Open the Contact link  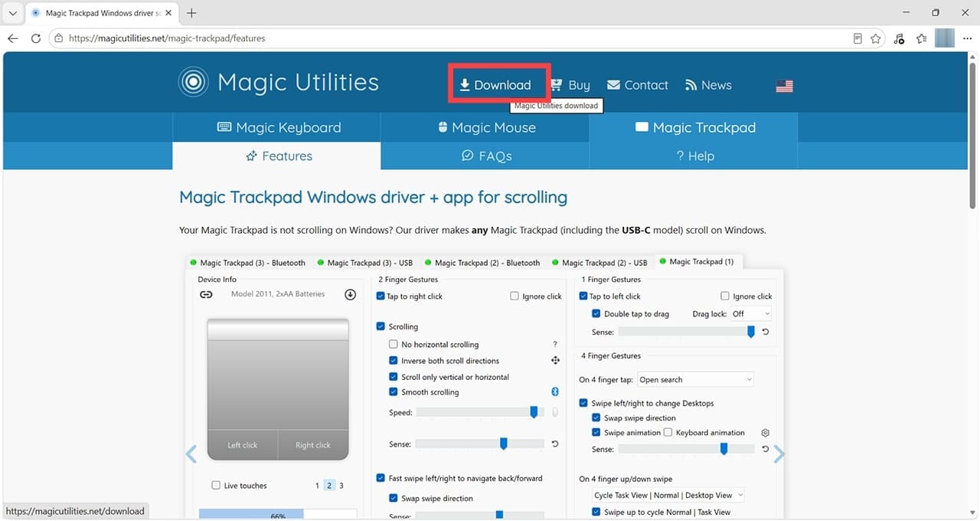638,85
